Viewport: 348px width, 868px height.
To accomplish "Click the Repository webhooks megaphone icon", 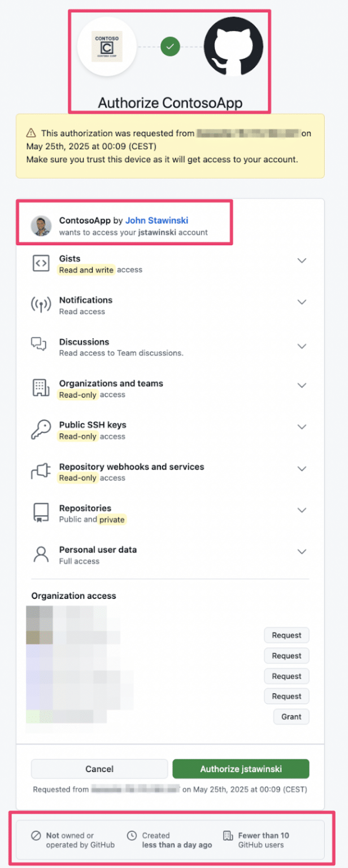I will [x=40, y=471].
